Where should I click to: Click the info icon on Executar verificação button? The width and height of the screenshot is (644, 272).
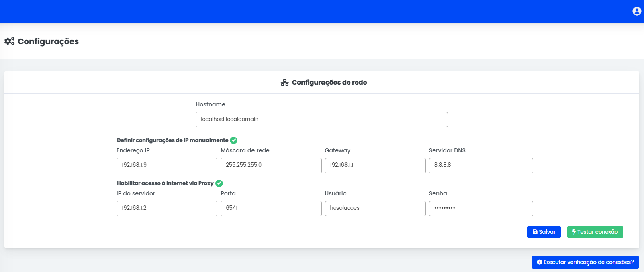[x=539, y=262]
